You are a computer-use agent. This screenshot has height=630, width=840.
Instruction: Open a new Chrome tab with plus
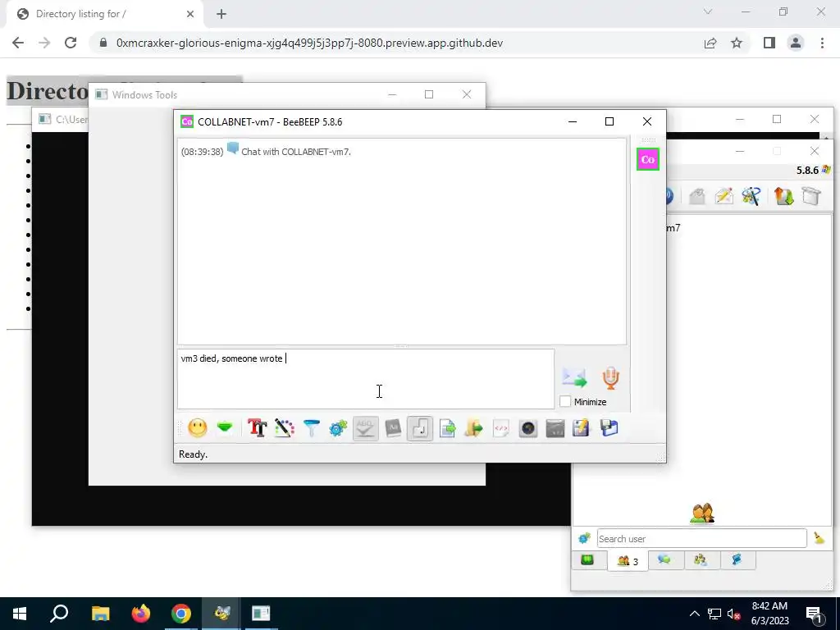[221, 14]
